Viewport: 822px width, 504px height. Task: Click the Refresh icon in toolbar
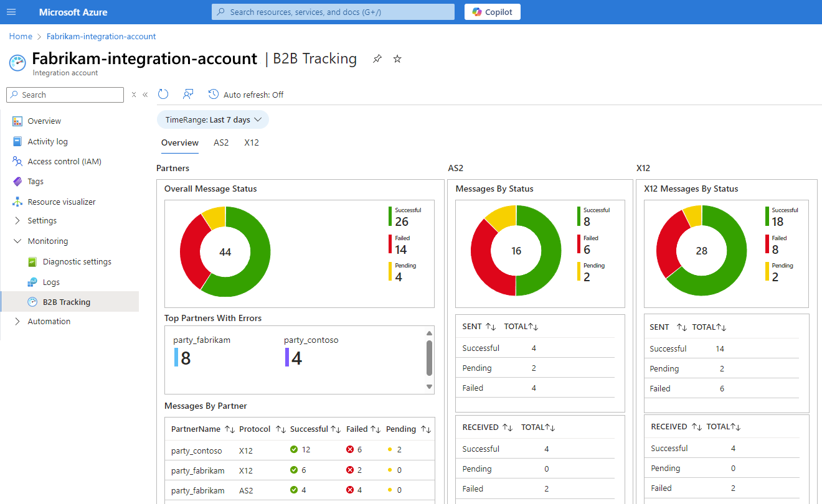(x=163, y=94)
